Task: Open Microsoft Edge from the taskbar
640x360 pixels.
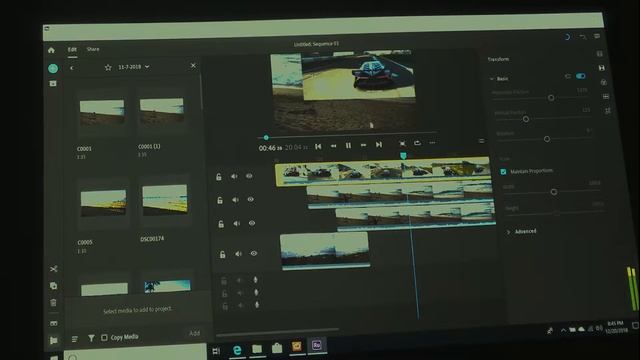Action: [237, 350]
